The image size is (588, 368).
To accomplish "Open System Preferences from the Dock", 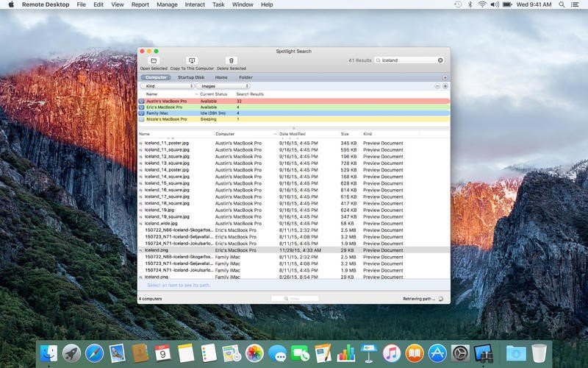I will pyautogui.click(x=460, y=353).
